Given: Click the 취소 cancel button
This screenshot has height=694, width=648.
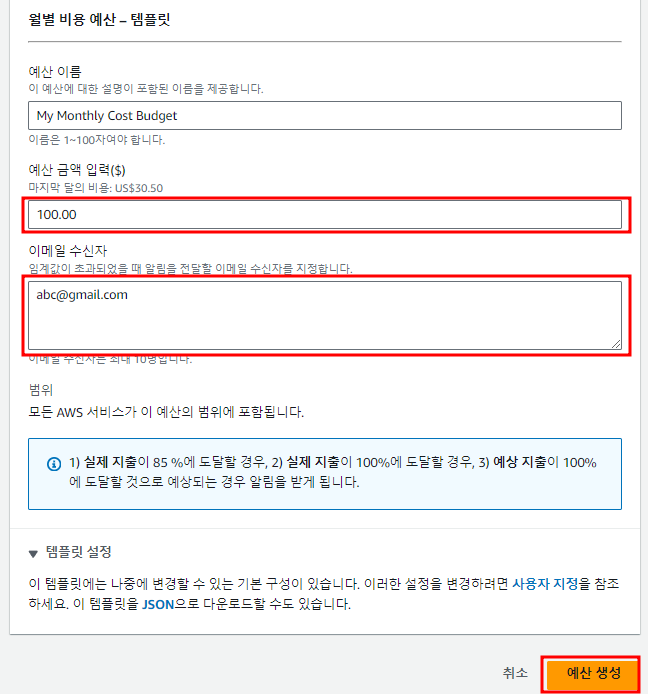Looking at the screenshot, I should pos(515,673).
